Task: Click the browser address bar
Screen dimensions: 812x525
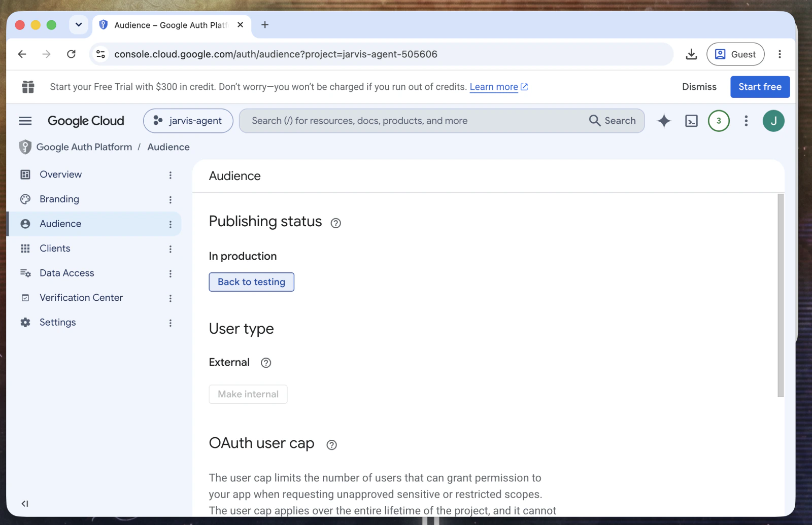Action: [381, 54]
